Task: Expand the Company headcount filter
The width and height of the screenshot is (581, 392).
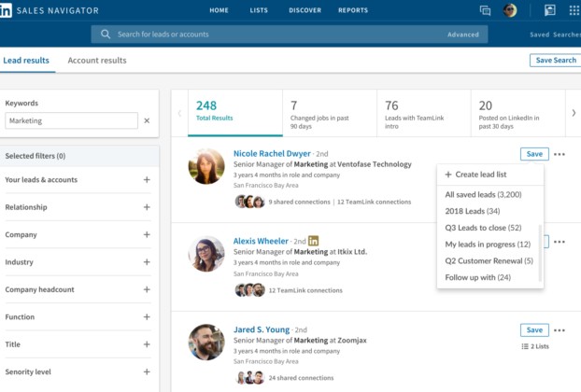Action: [x=147, y=289]
